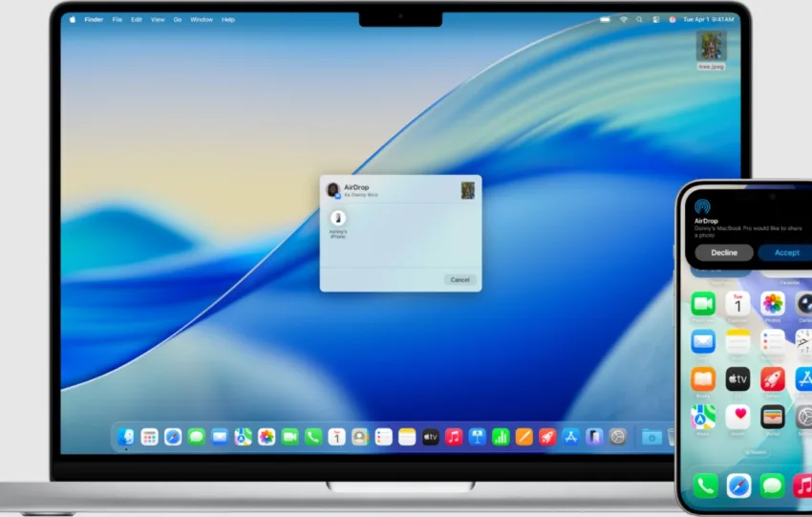Open the Downloads folder in the Mac Dock
The width and height of the screenshot is (812, 517).
pyautogui.click(x=652, y=438)
